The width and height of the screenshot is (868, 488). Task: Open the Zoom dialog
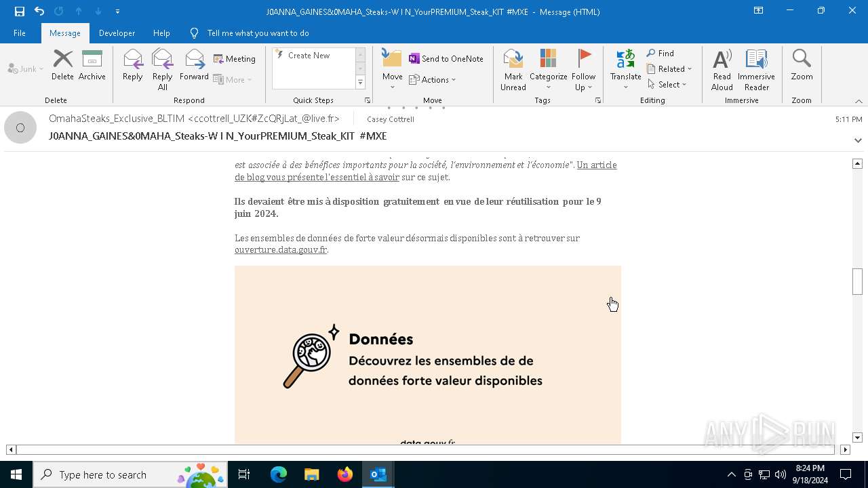point(802,66)
